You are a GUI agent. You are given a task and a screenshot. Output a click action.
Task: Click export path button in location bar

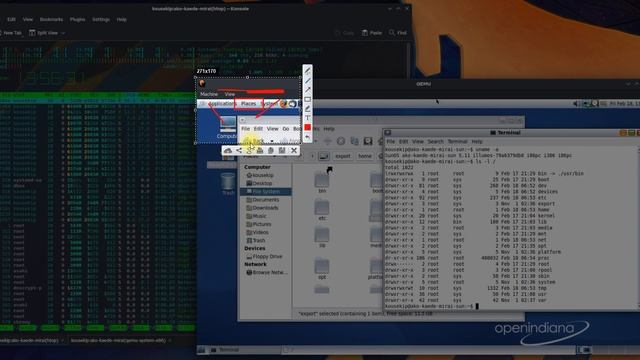click(343, 156)
